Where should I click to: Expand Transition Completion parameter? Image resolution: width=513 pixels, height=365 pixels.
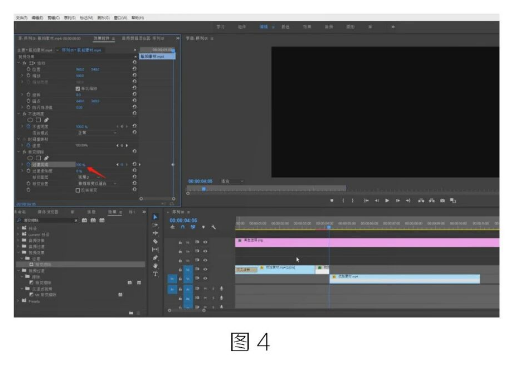coord(23,165)
